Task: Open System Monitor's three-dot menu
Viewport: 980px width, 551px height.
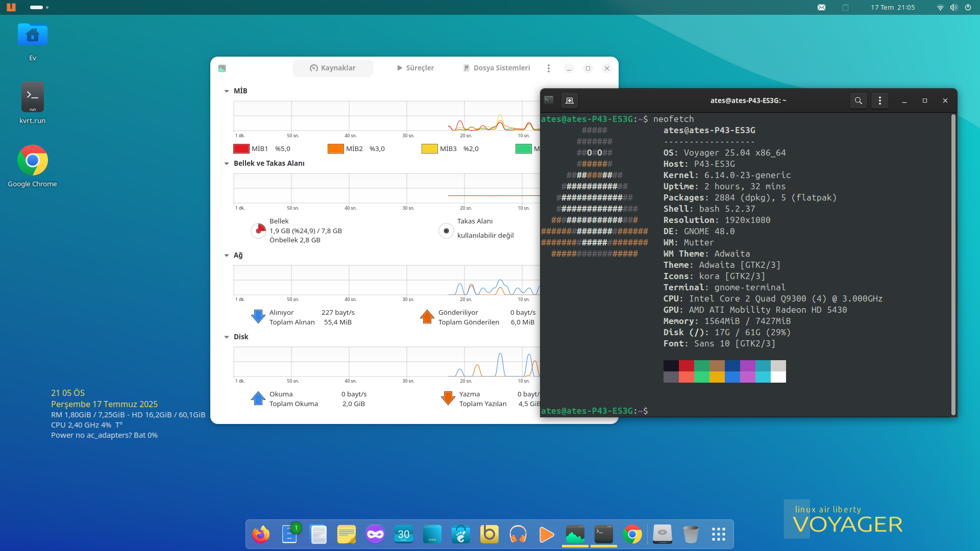Action: [549, 68]
